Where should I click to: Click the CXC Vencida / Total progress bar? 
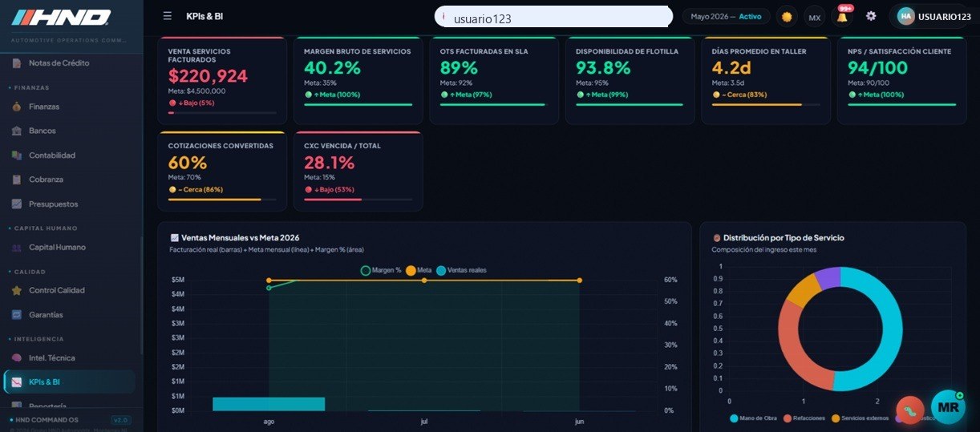[358, 200]
